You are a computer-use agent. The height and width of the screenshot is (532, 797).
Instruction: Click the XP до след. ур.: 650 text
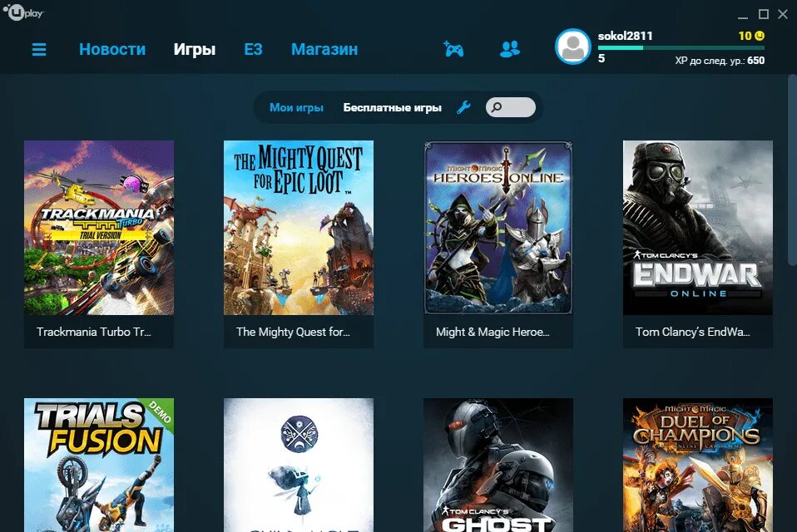[x=720, y=61]
